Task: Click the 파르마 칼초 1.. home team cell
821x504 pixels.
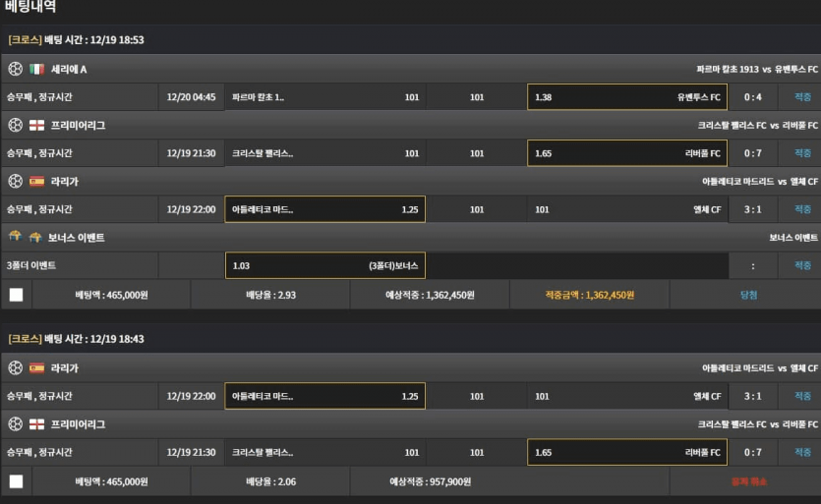Action: pyautogui.click(x=325, y=97)
